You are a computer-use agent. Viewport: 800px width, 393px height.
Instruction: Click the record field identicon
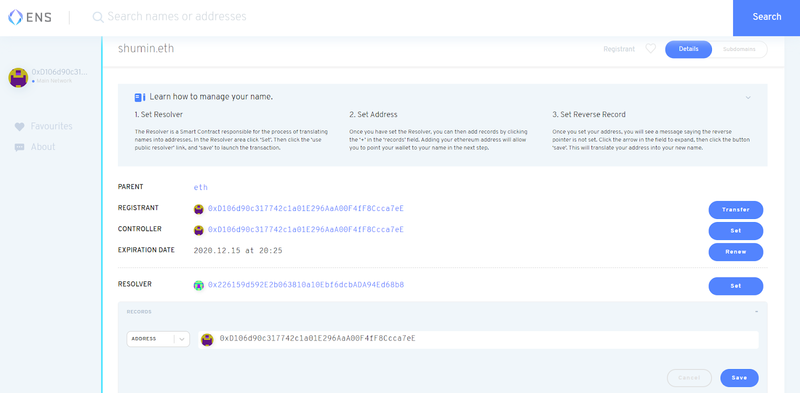[207, 340]
